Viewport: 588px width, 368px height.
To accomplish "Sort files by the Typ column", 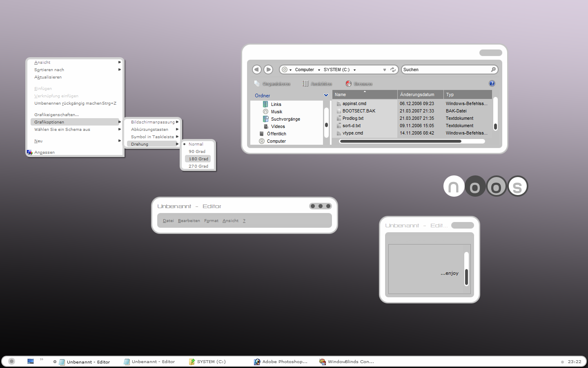I will point(468,94).
